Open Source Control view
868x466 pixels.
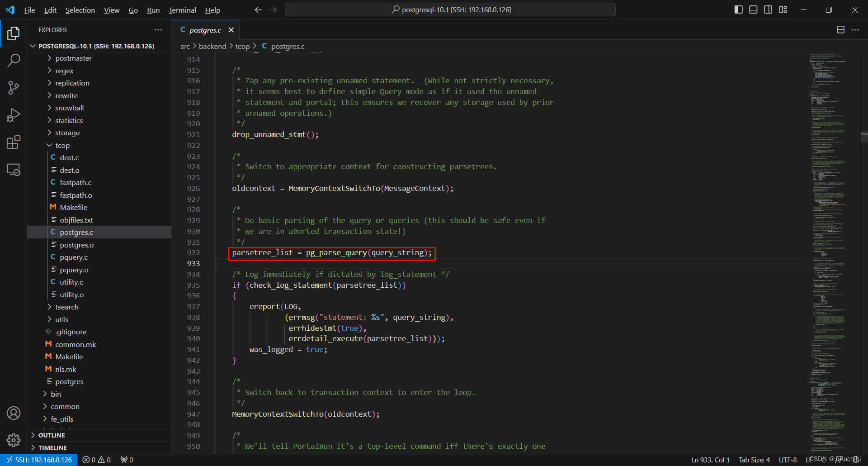coord(14,88)
